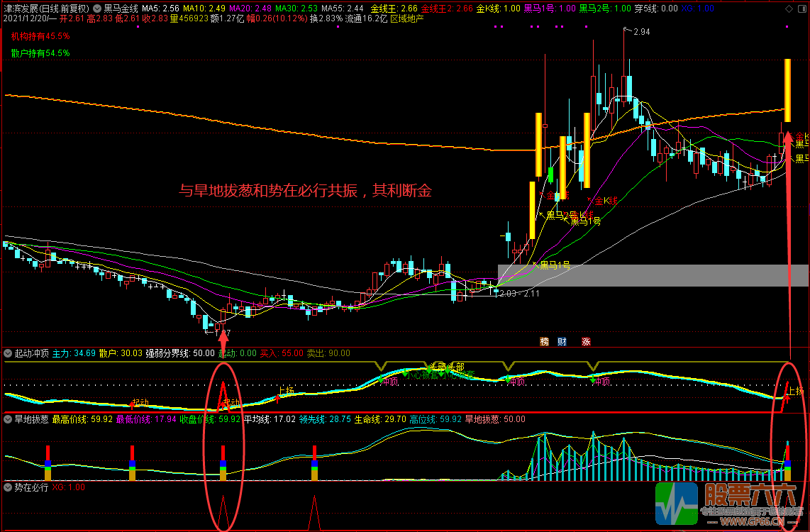Click the 涨 marker icon
Viewport: 810px width, 532px height.
[587, 341]
